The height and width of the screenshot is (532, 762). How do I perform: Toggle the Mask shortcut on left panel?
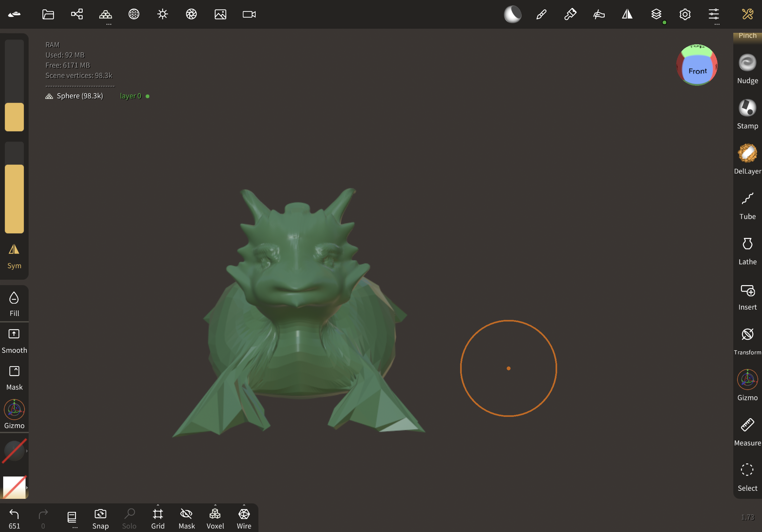pyautogui.click(x=14, y=378)
